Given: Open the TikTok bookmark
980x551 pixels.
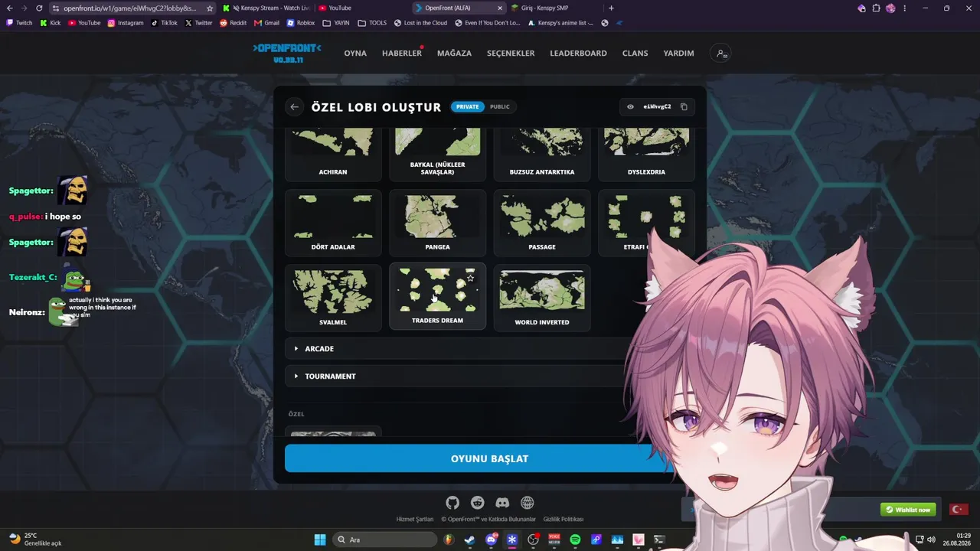Looking at the screenshot, I should 164,23.
